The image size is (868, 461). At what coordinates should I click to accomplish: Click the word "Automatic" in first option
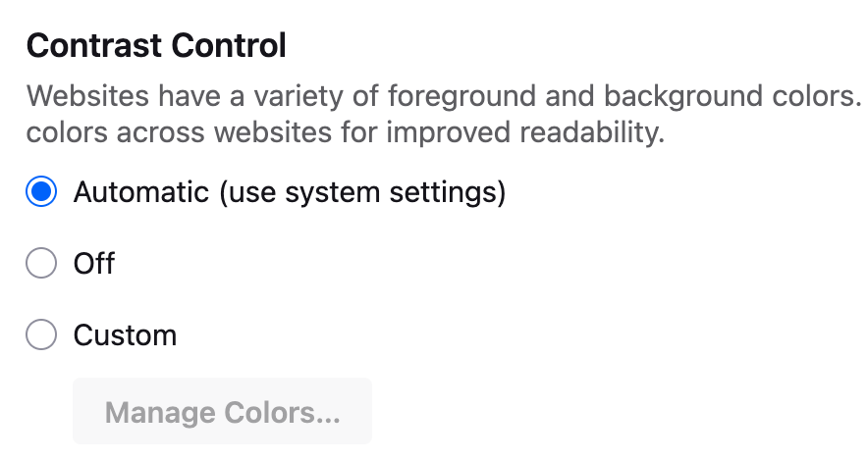(x=141, y=192)
